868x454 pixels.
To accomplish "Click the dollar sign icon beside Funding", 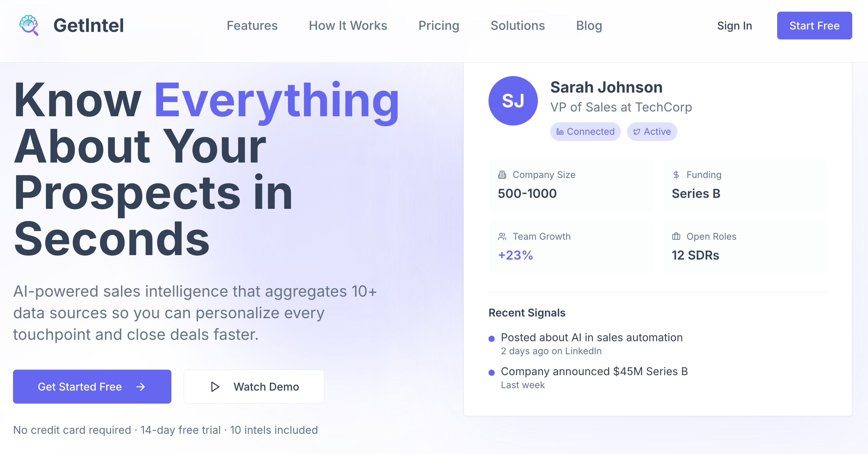I will click(x=676, y=175).
